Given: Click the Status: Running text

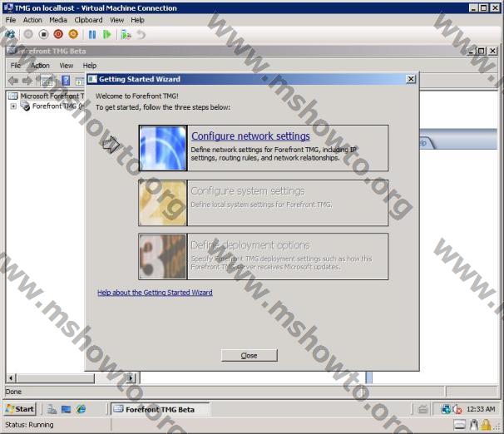Looking at the screenshot, I should pos(30,425).
